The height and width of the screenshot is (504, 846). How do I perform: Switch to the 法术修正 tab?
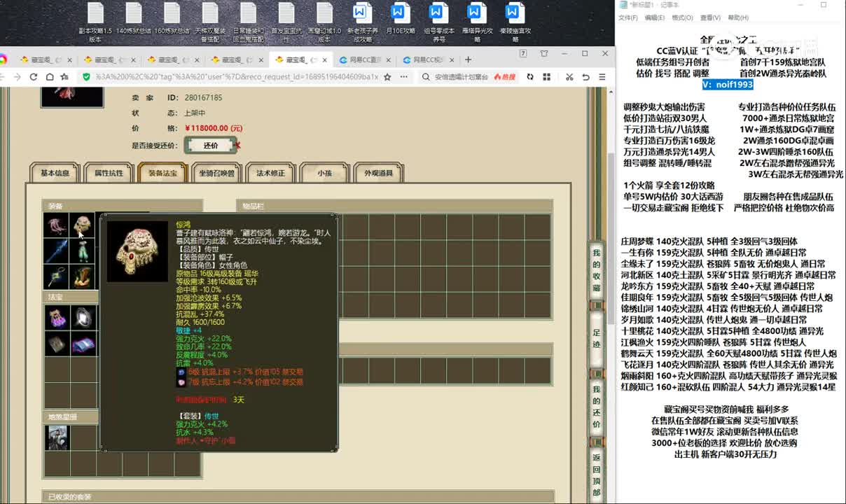coord(270,173)
